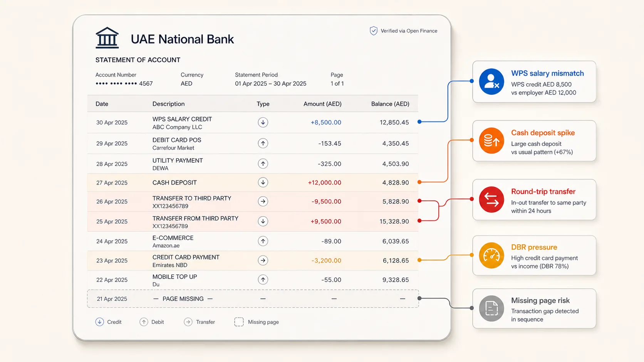Open the Round-trip transfer card title
Screen dimensions: 644x362
543,192
